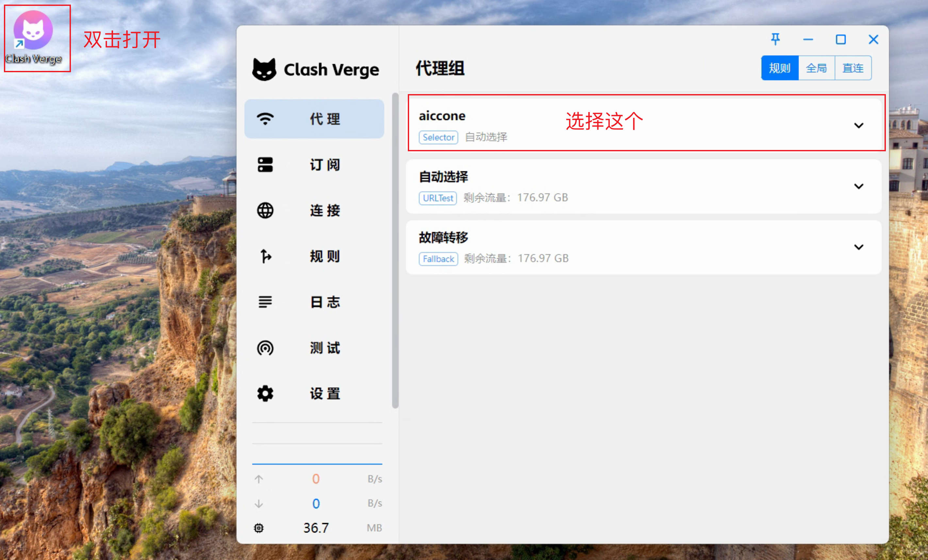This screenshot has height=560, width=928.
Task: Switch proxy mode to 全局 (Global)
Action: (x=816, y=68)
